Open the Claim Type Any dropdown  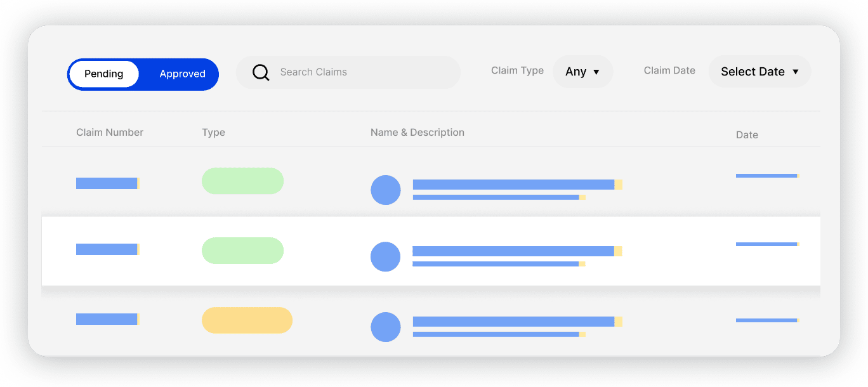pyautogui.click(x=582, y=72)
